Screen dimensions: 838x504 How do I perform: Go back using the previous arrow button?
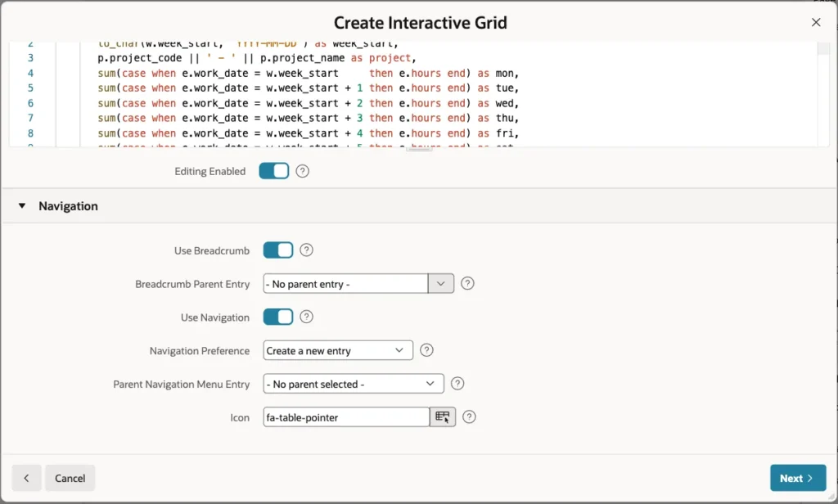[x=26, y=478]
